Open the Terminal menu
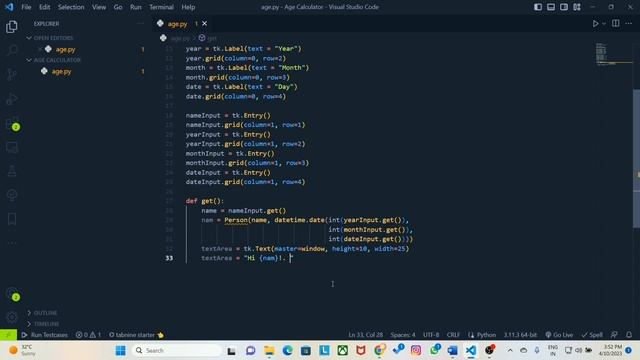Screen dimensions: 640x360 coord(161,7)
